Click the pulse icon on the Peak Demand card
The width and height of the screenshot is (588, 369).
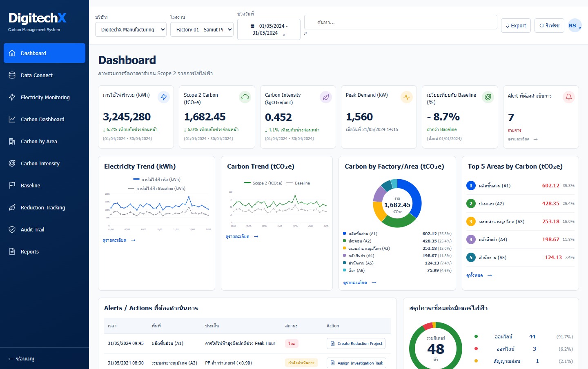(407, 97)
